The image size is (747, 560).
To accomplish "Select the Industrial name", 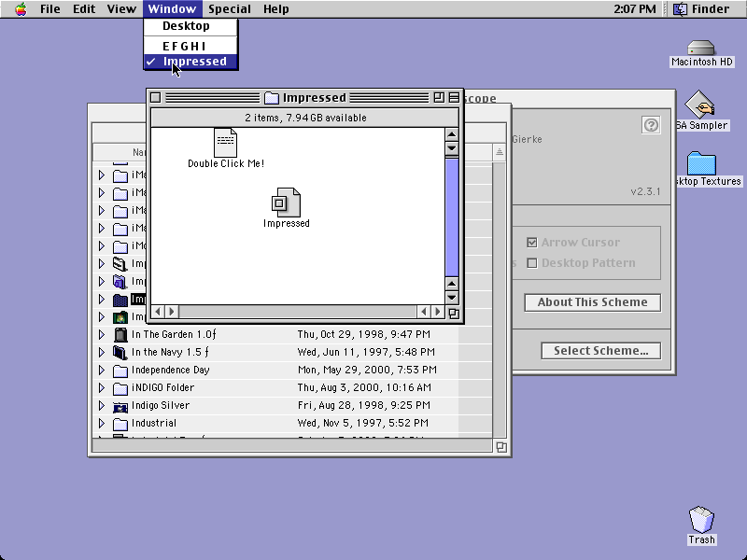I will 153,423.
